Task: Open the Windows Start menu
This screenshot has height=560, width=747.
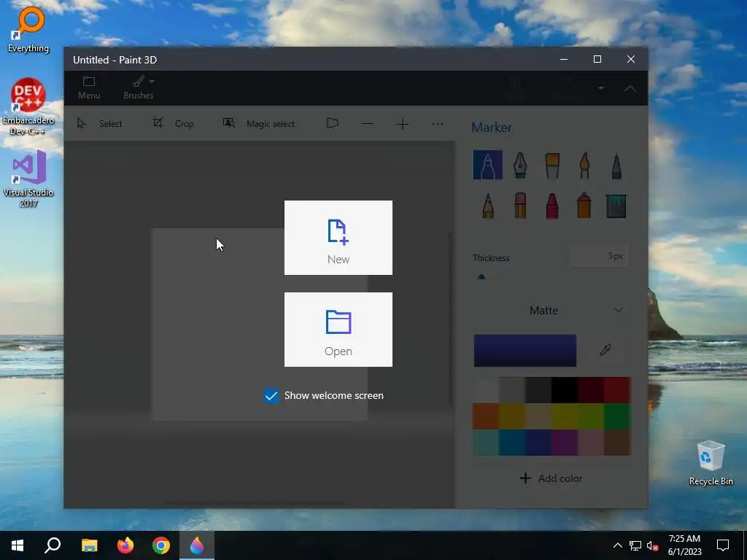Action: pyautogui.click(x=18, y=545)
